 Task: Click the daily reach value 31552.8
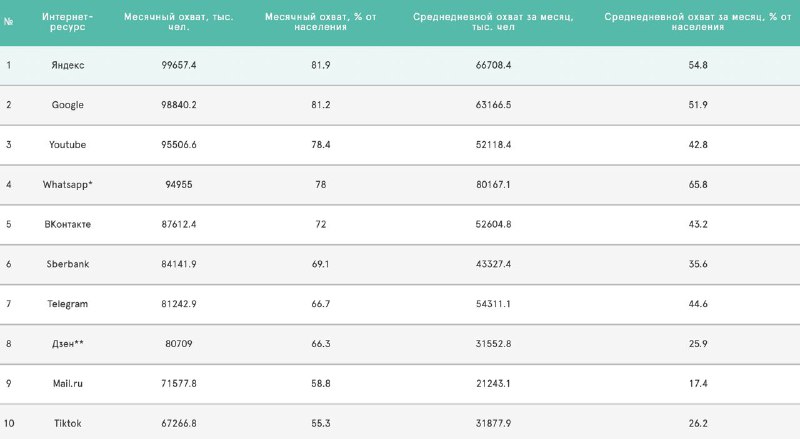pos(493,344)
